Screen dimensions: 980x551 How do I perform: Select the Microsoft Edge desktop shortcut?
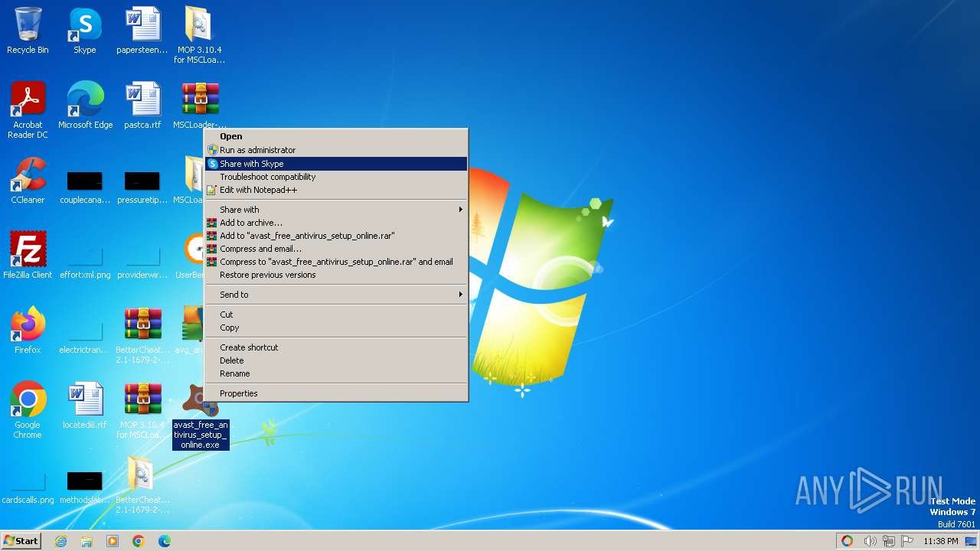point(85,106)
